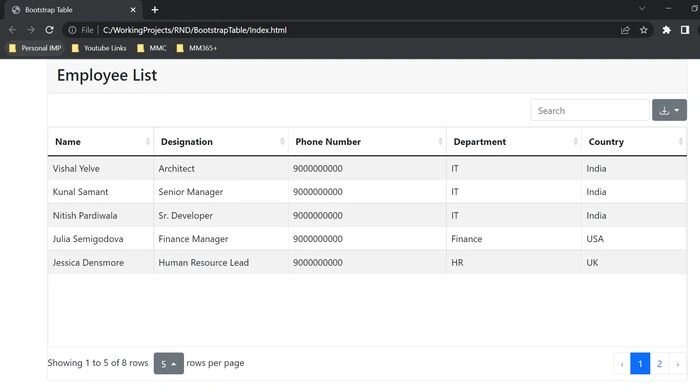The width and height of the screenshot is (700, 390).
Task: Click the Sr. Developer designation cell
Action: pyautogui.click(x=221, y=215)
